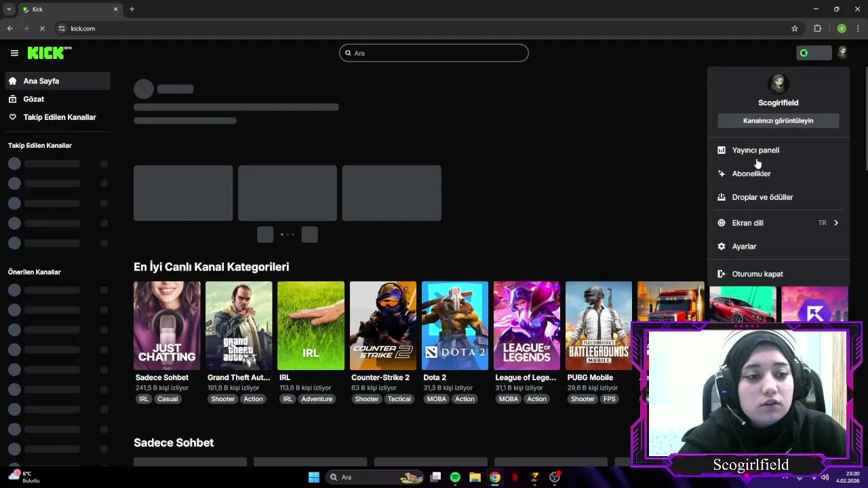This screenshot has height=488, width=868.
Task: Click the green Kick points icon button
Action: pos(814,53)
